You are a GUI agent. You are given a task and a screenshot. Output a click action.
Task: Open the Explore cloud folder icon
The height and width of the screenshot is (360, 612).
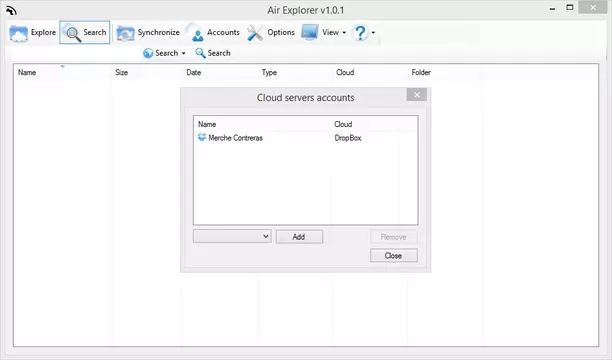pos(18,33)
